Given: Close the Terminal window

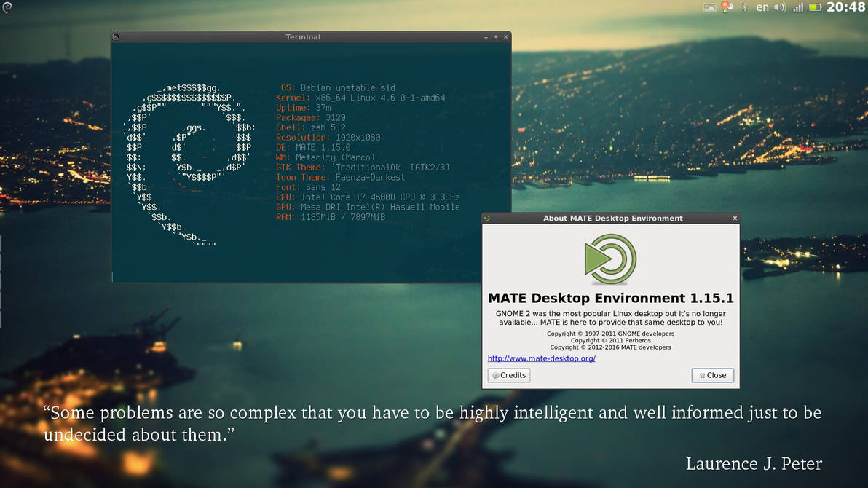Looking at the screenshot, I should [x=505, y=37].
